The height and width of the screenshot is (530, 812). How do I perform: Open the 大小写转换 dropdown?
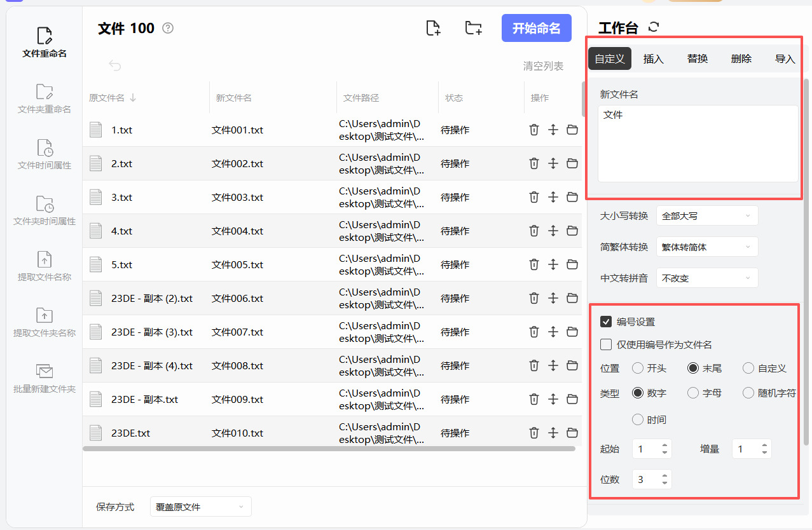[706, 215]
